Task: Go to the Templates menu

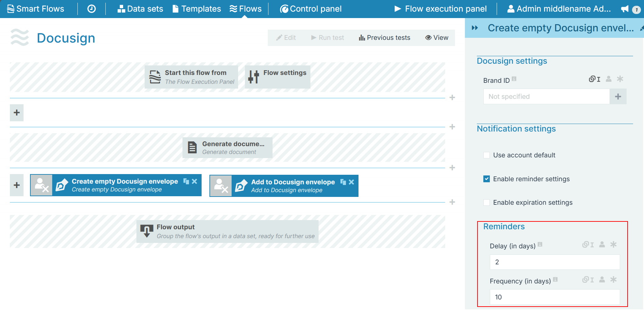Action: (x=197, y=9)
